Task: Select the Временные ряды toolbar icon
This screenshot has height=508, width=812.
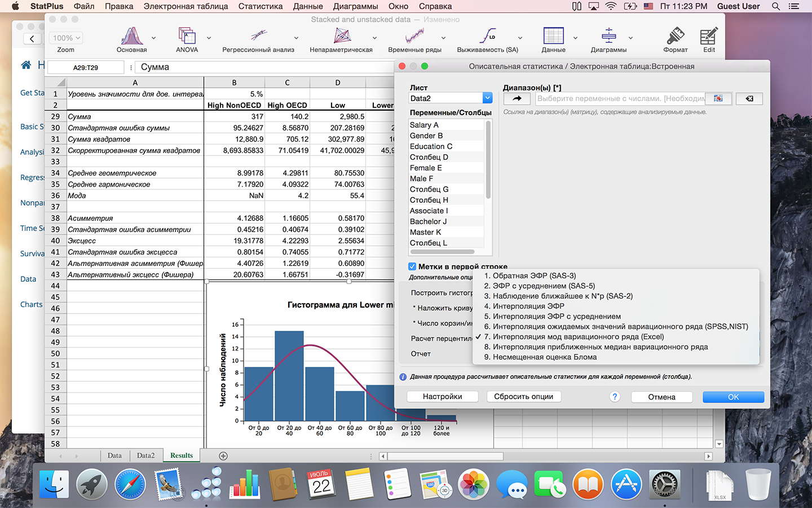Action: pos(414,37)
